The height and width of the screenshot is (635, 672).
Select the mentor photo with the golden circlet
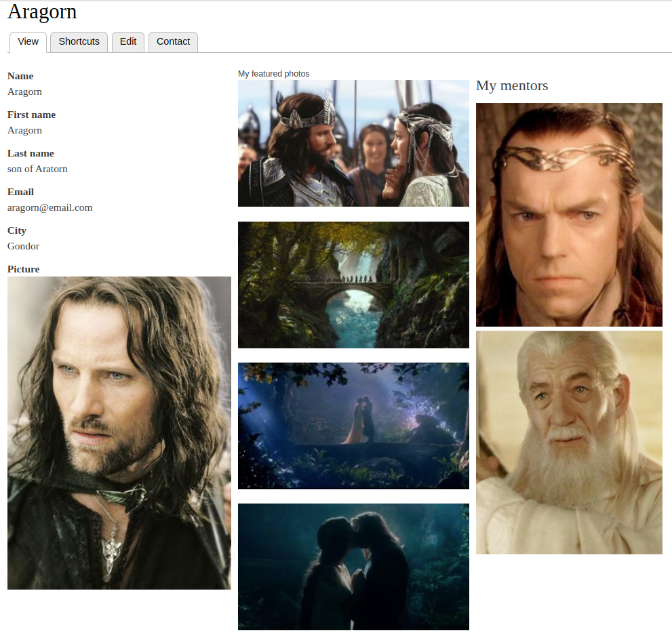569,215
